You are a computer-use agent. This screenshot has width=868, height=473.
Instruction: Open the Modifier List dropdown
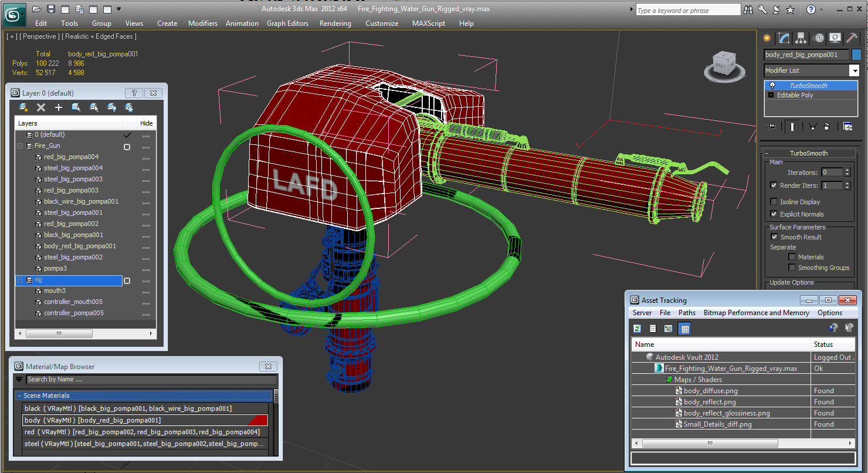(855, 70)
